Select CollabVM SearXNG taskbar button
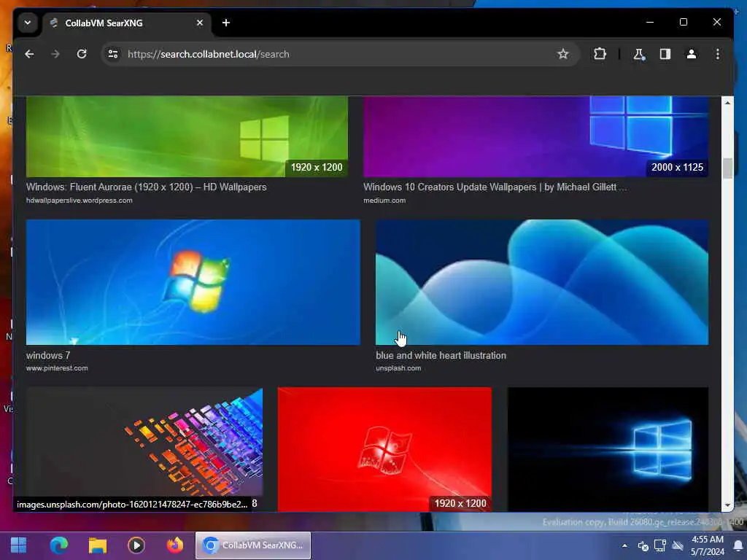The height and width of the screenshot is (560, 747). [x=253, y=545]
